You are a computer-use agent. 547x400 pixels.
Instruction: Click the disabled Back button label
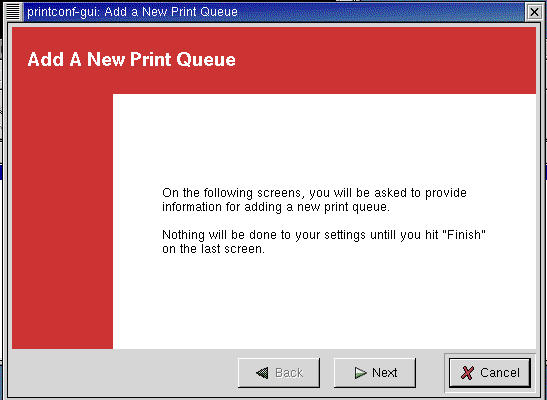click(x=289, y=373)
